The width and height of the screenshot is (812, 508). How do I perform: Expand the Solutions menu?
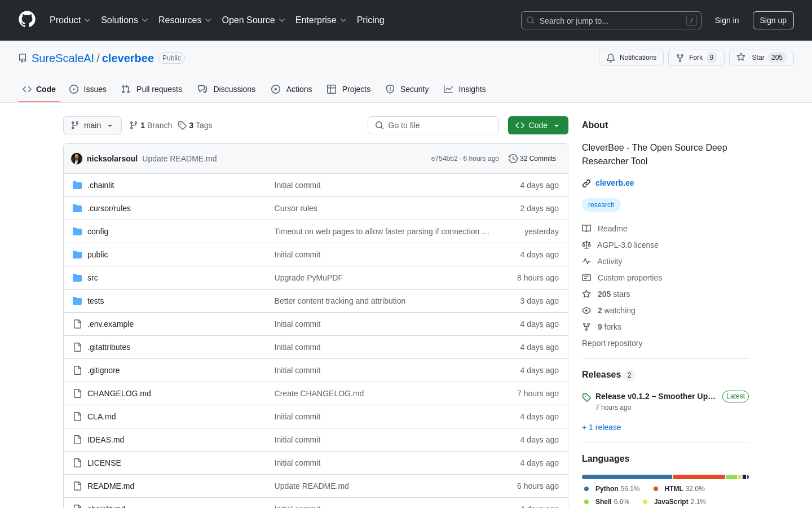tap(125, 20)
